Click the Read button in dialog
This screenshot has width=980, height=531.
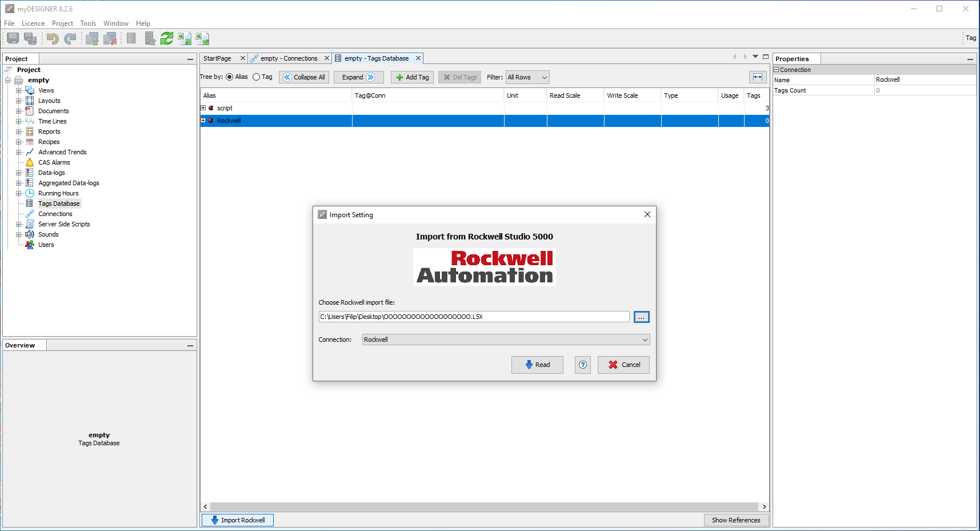pos(537,365)
